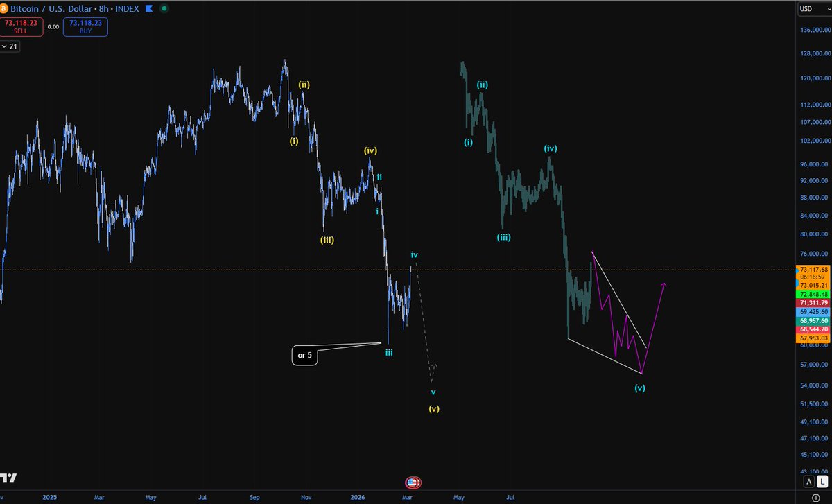Click the 136,000.00 price axis label
The image size is (832, 504).
[815, 31]
